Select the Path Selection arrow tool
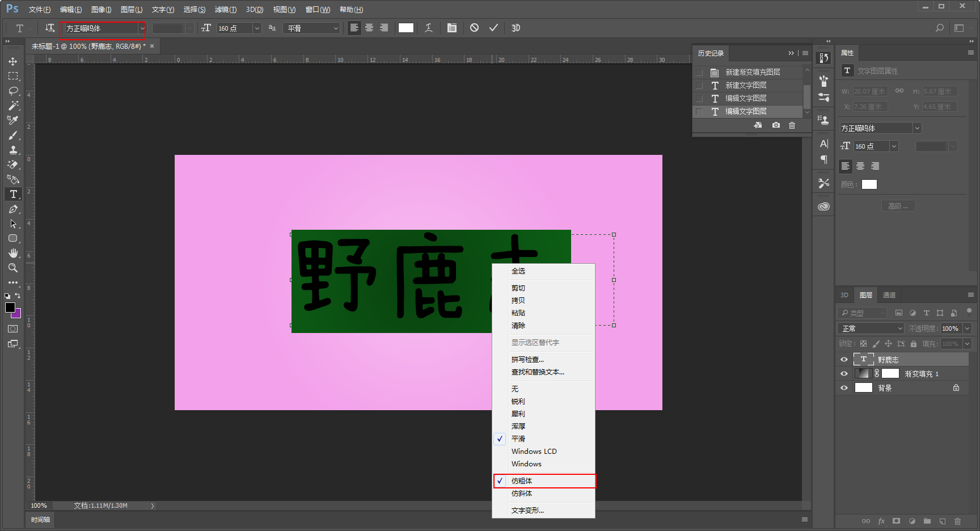 pos(13,224)
